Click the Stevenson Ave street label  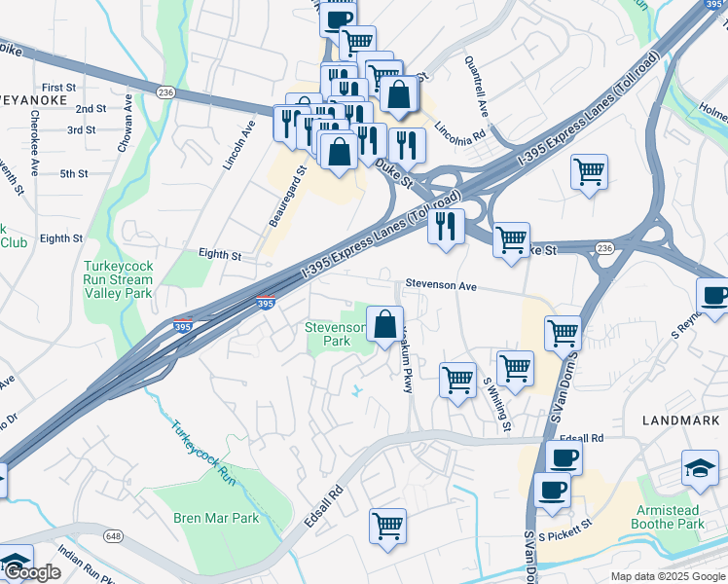point(441,284)
